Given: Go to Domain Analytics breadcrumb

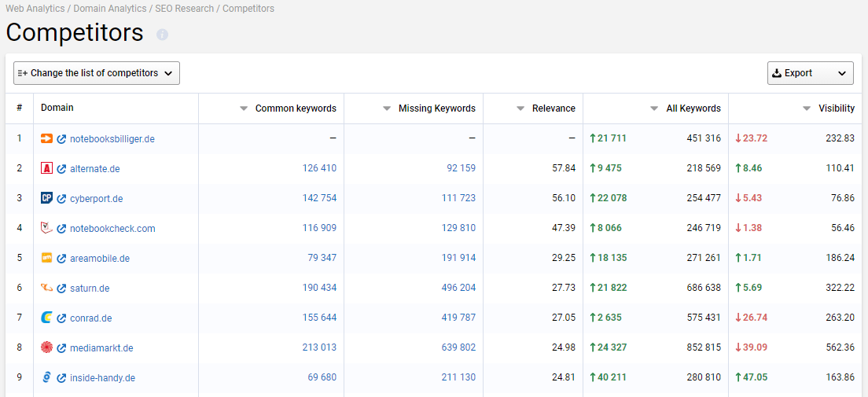Looking at the screenshot, I should pyautogui.click(x=110, y=9).
